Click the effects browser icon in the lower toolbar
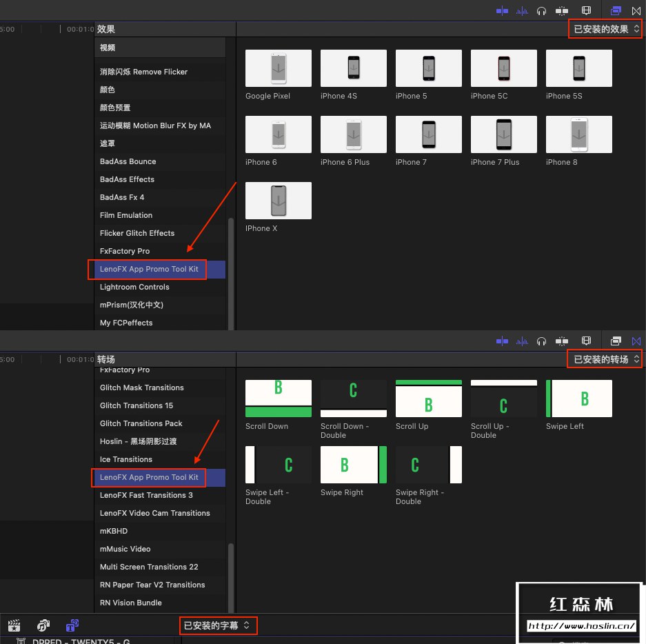 [616, 341]
